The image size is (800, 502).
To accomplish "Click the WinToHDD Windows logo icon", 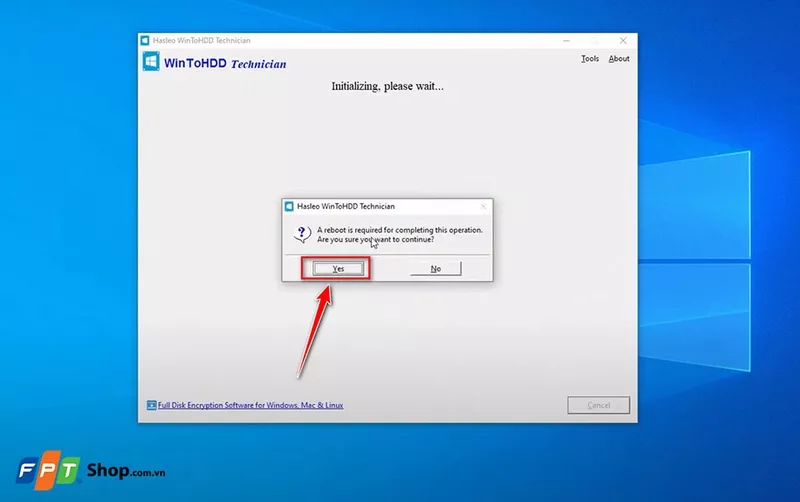I will point(151,62).
